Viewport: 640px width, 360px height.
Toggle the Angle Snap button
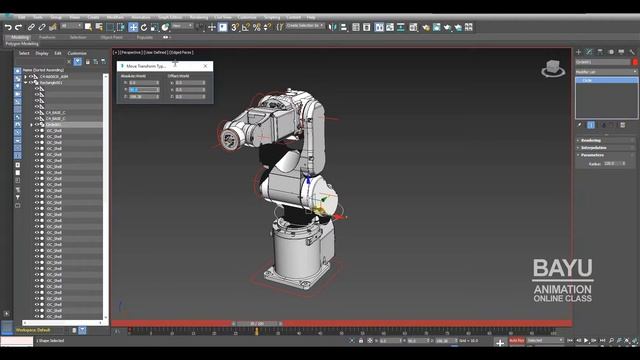tap(246, 27)
